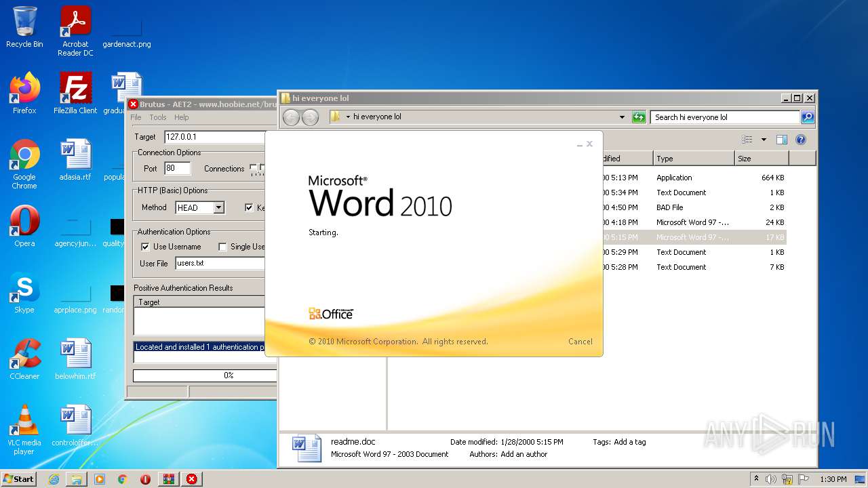Toggle the Use Username checkbox
This screenshot has height=488, width=868.
(145, 247)
